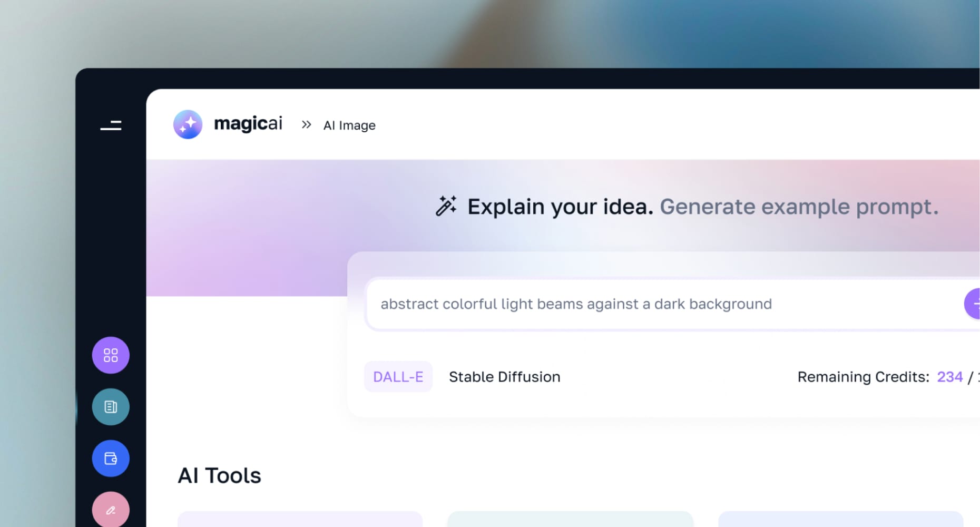This screenshot has height=527, width=980.
Task: Open third AI Tools card
Action: (841, 519)
